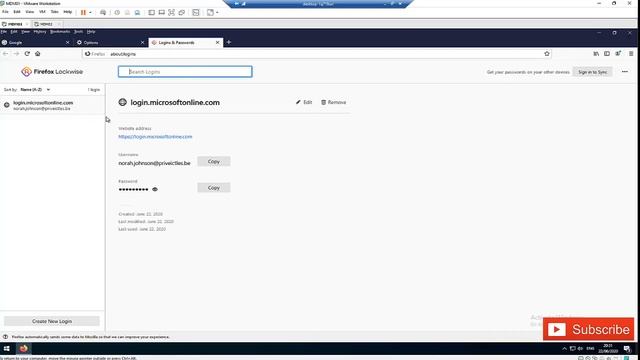Reload the current page

[x=27, y=54]
